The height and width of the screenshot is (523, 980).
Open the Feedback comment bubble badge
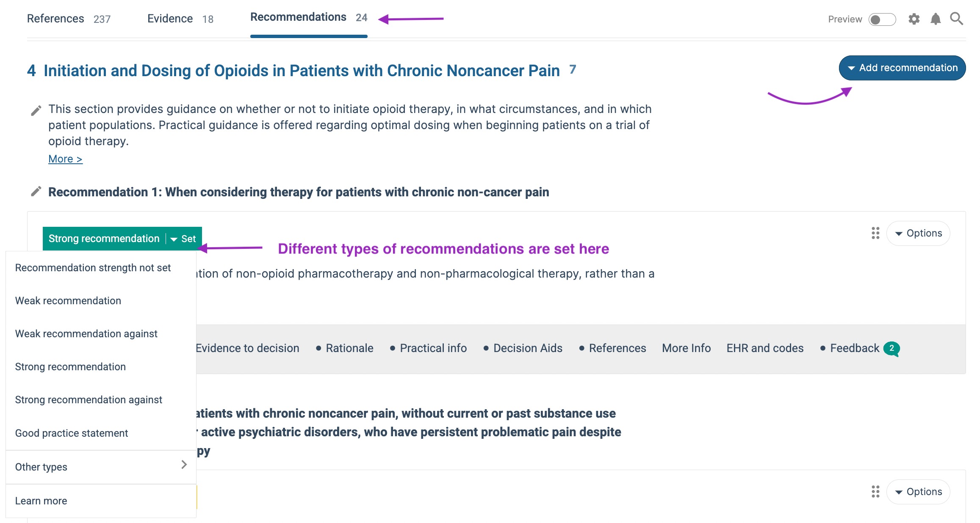[x=891, y=348]
